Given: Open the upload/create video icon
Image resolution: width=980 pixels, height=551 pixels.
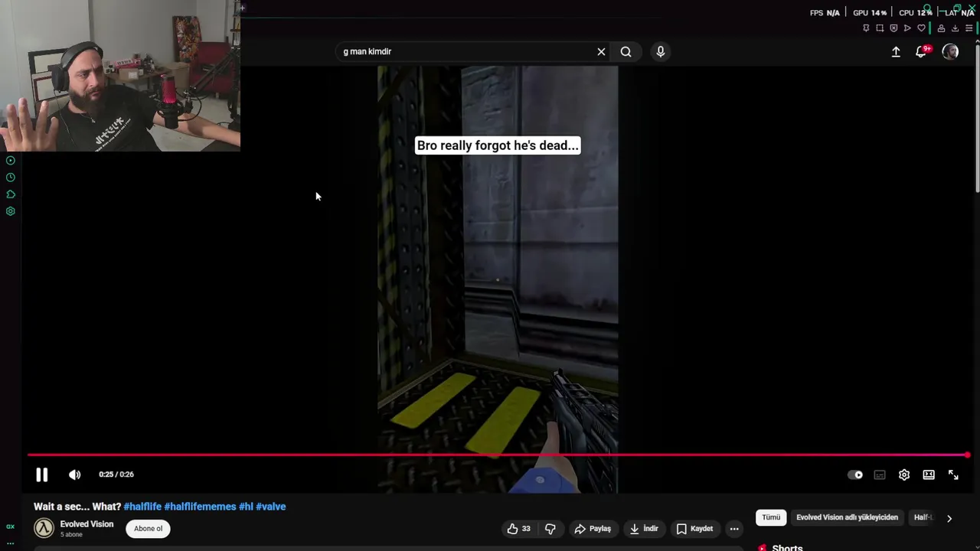Looking at the screenshot, I should [896, 51].
